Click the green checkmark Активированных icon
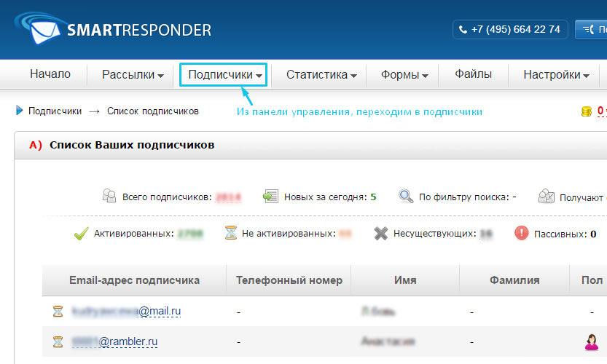This screenshot has width=607, height=364. coord(82,233)
